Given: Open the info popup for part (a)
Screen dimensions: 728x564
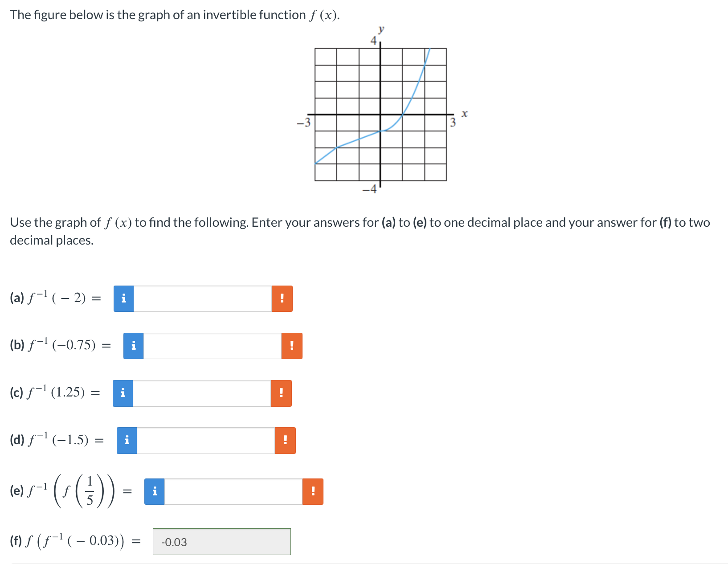Looking at the screenshot, I should [x=123, y=299].
